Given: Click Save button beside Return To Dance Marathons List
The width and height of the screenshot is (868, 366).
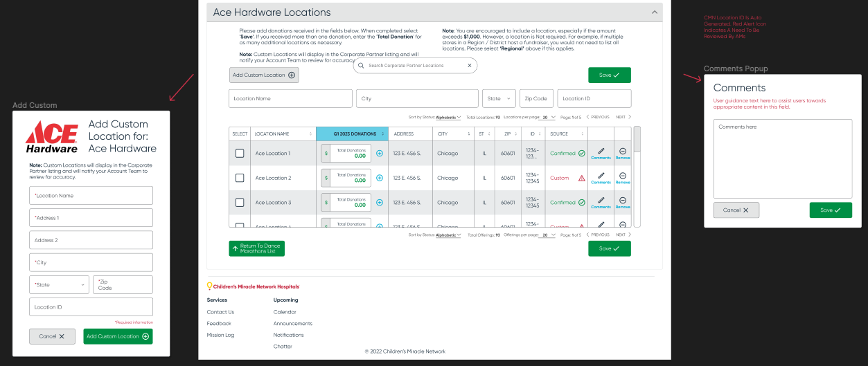Looking at the screenshot, I should pos(610,248).
